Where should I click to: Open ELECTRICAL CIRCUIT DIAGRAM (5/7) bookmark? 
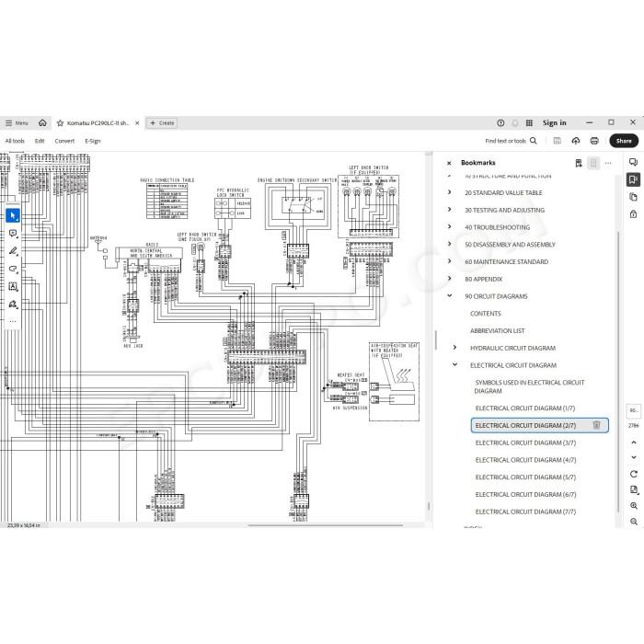tap(525, 477)
